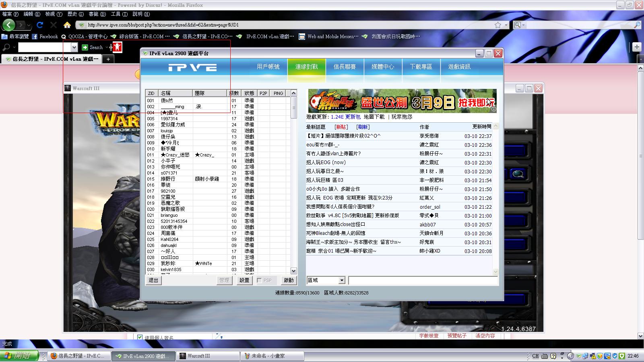Image resolution: width=644 pixels, height=362 pixels.
Task: Expand the 區域 dropdown
Action: coord(342,280)
